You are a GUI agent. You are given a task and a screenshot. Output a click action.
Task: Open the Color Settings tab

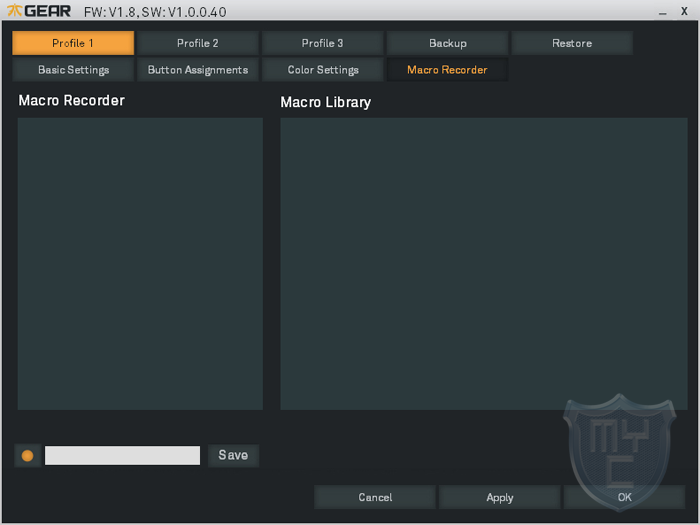[322, 70]
